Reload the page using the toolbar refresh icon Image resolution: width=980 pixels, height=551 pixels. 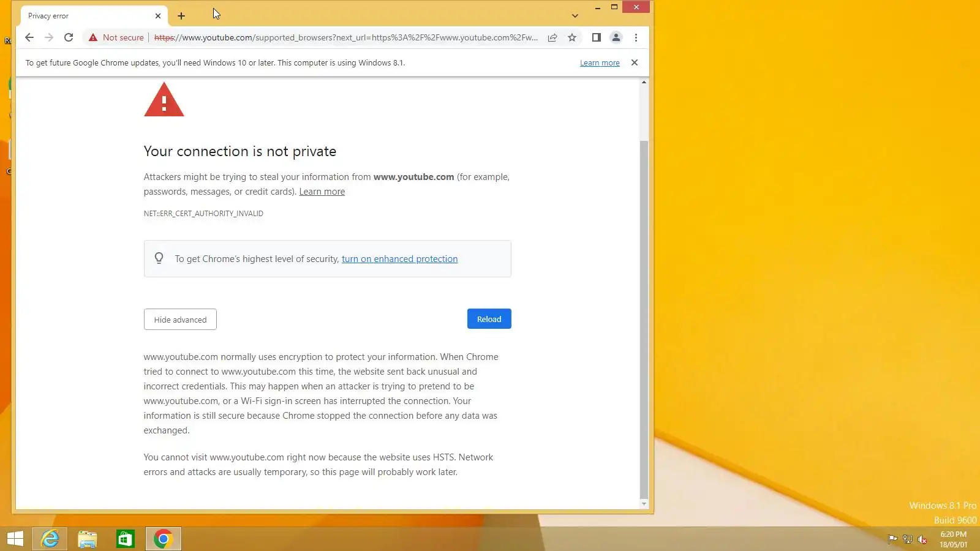coord(69,37)
